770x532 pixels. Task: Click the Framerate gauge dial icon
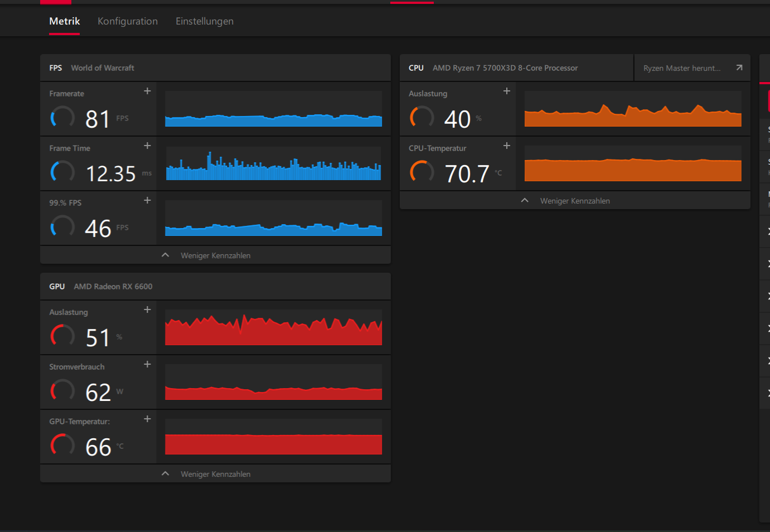point(62,118)
